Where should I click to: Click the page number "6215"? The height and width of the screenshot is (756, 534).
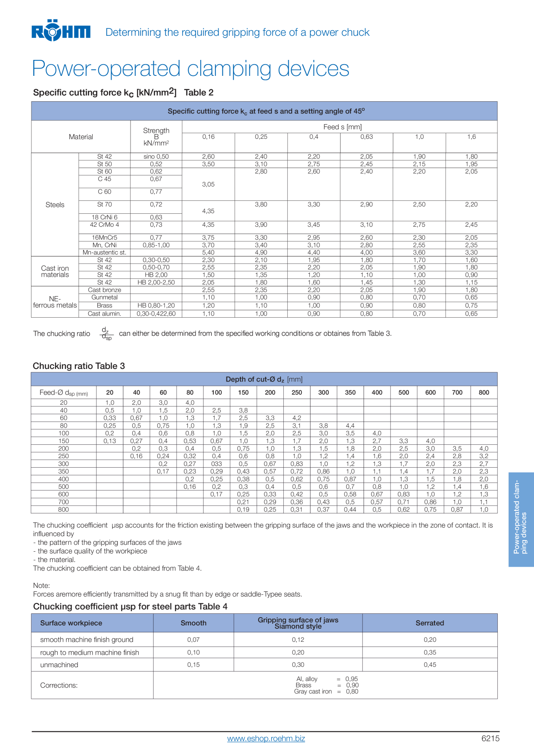[x=491, y=738]
